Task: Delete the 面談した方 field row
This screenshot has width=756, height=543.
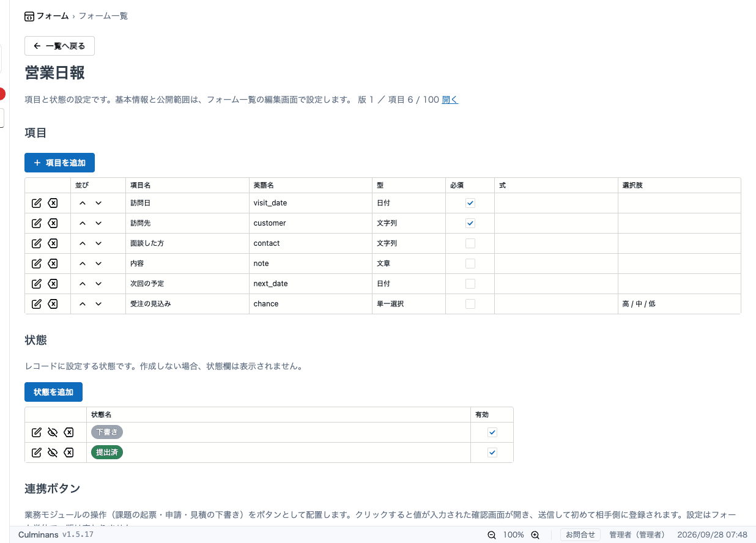Action: click(53, 243)
